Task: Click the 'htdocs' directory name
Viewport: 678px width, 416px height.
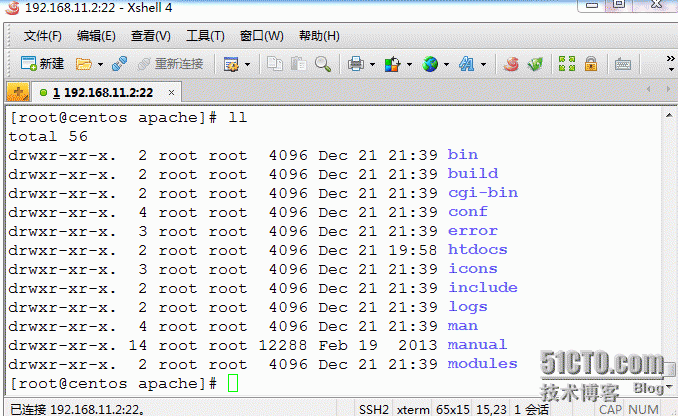Action: [x=477, y=250]
